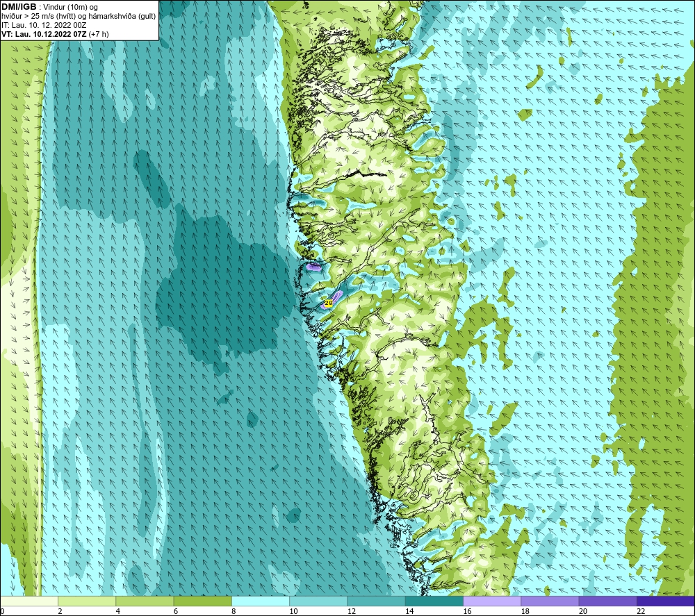The height and width of the screenshot is (616, 695).
Task: Select the 4–6 m/s green legend swatch
Action: tap(145, 601)
